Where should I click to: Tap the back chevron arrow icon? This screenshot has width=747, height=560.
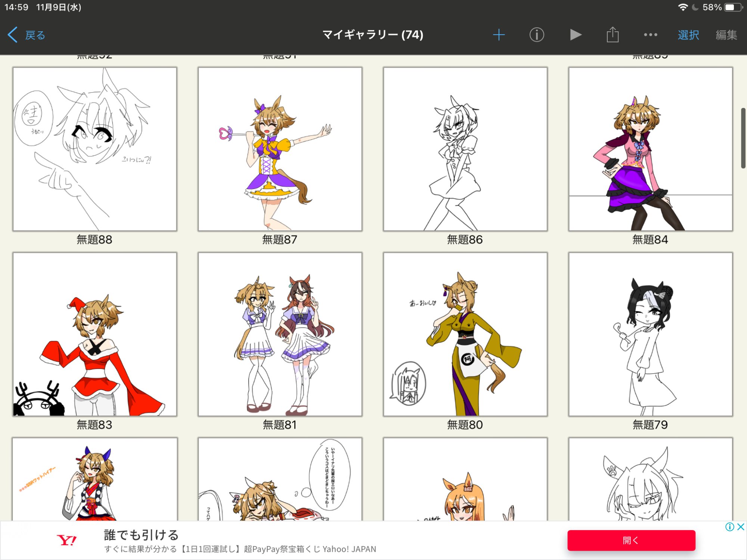(12, 35)
